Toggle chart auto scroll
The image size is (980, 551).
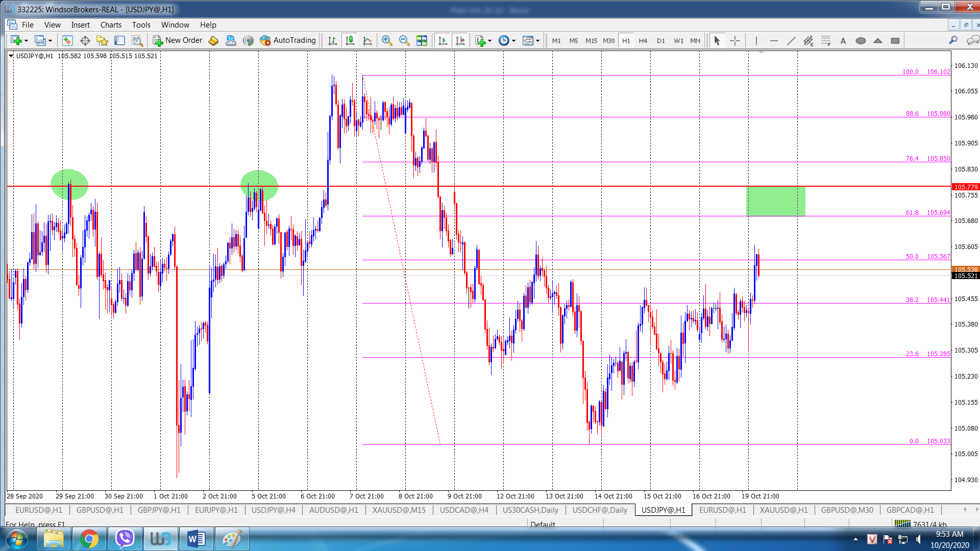[443, 40]
